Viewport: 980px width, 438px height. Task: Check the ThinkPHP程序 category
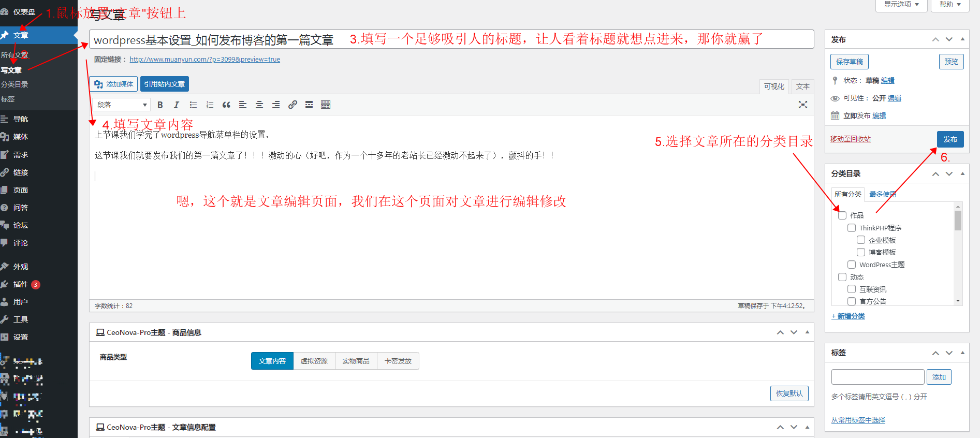pyautogui.click(x=852, y=228)
